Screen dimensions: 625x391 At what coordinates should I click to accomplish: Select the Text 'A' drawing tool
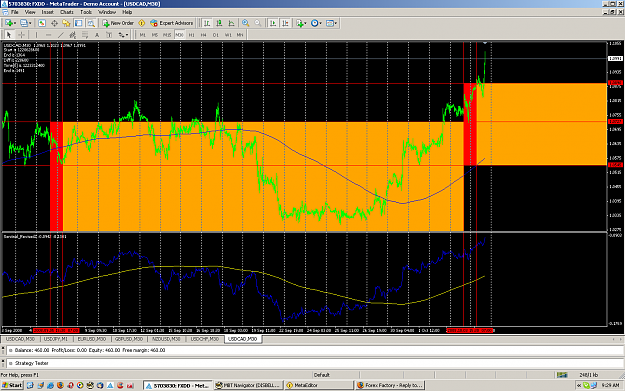(97, 35)
